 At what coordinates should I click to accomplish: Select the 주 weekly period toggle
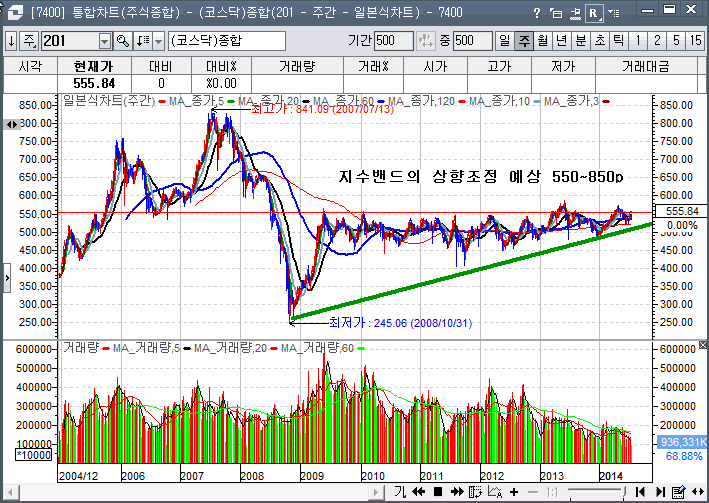coord(524,41)
